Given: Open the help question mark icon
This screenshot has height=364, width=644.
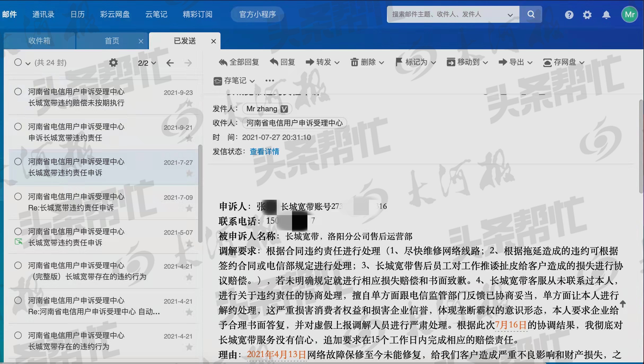Looking at the screenshot, I should point(569,15).
